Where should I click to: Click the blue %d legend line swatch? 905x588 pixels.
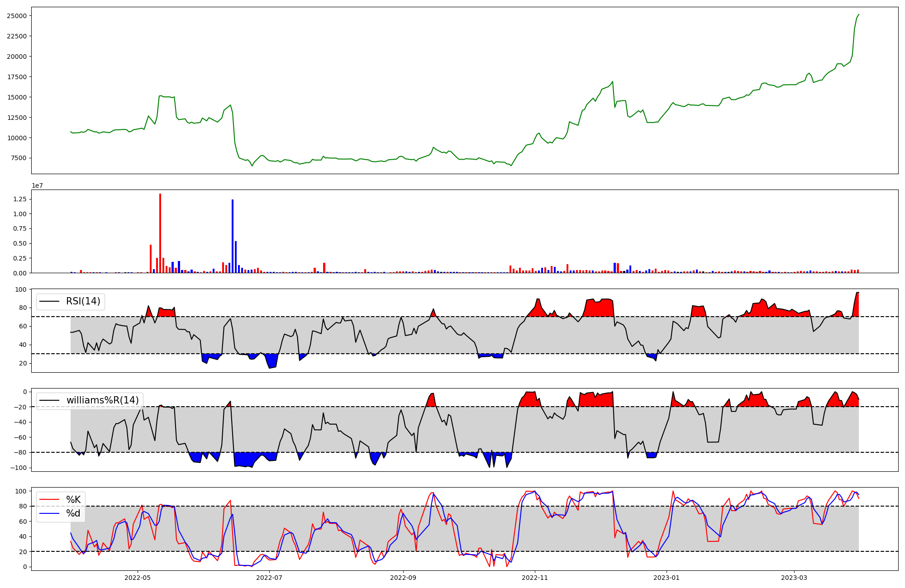pyautogui.click(x=50, y=513)
